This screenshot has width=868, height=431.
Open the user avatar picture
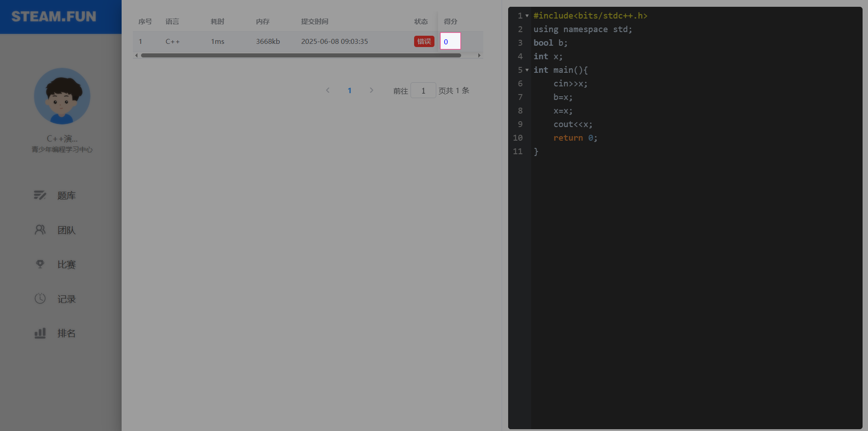coord(62,96)
